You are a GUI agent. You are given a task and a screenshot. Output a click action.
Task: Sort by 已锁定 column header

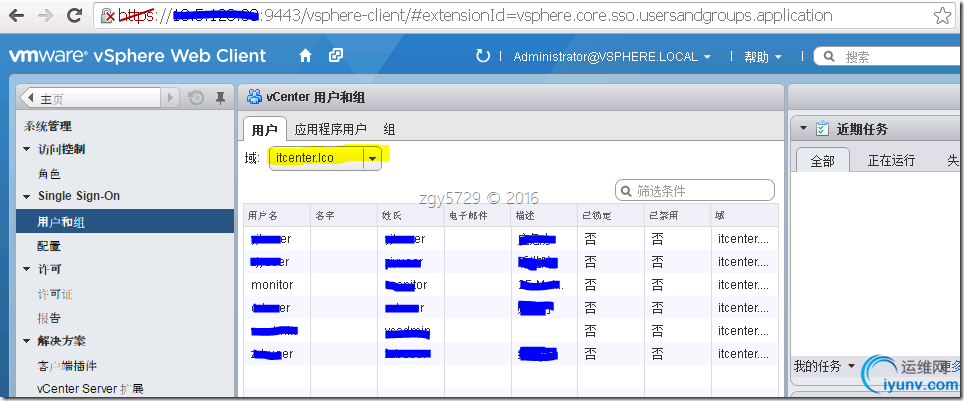coord(611,216)
